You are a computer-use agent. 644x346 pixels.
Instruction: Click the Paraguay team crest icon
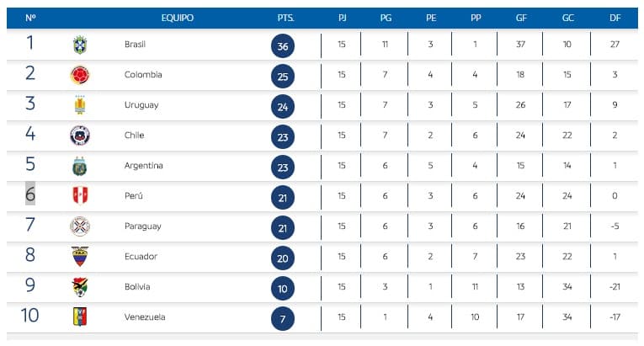tap(80, 226)
